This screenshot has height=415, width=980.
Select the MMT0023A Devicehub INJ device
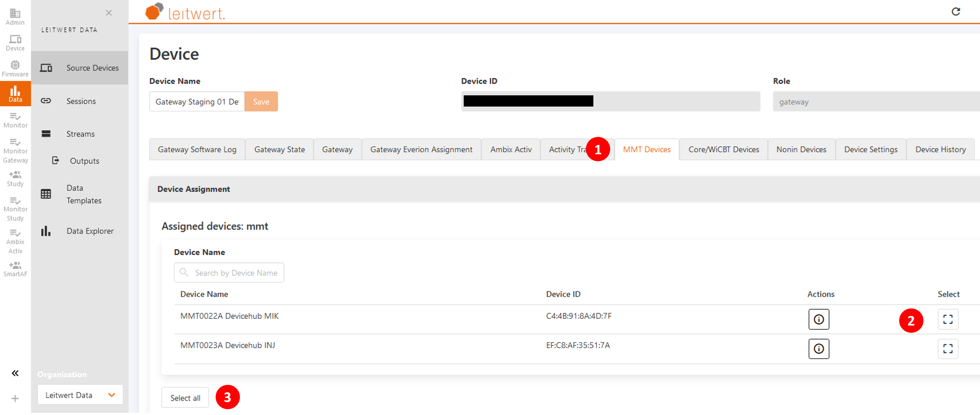pos(948,349)
